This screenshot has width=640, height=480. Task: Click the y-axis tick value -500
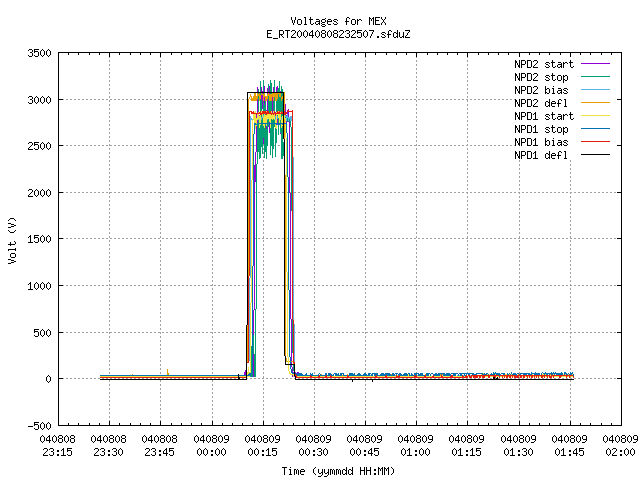(x=40, y=426)
